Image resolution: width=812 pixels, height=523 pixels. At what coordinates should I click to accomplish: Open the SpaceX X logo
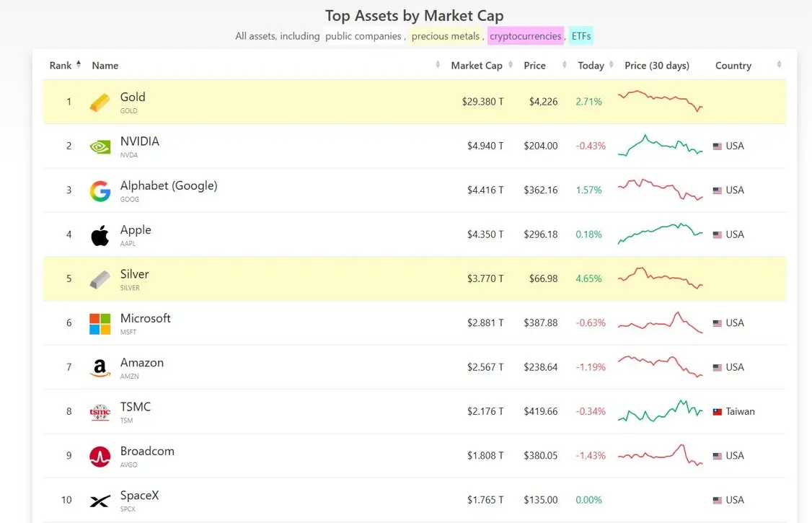(100, 501)
